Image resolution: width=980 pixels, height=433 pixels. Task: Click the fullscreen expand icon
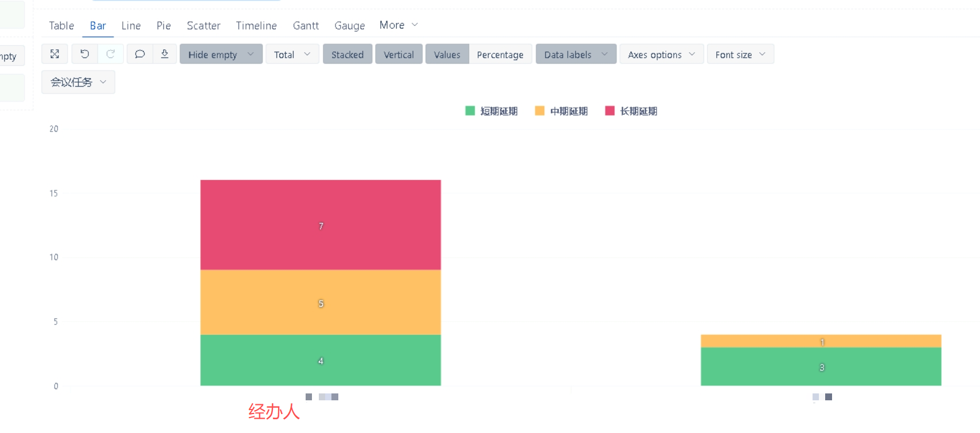coord(54,54)
